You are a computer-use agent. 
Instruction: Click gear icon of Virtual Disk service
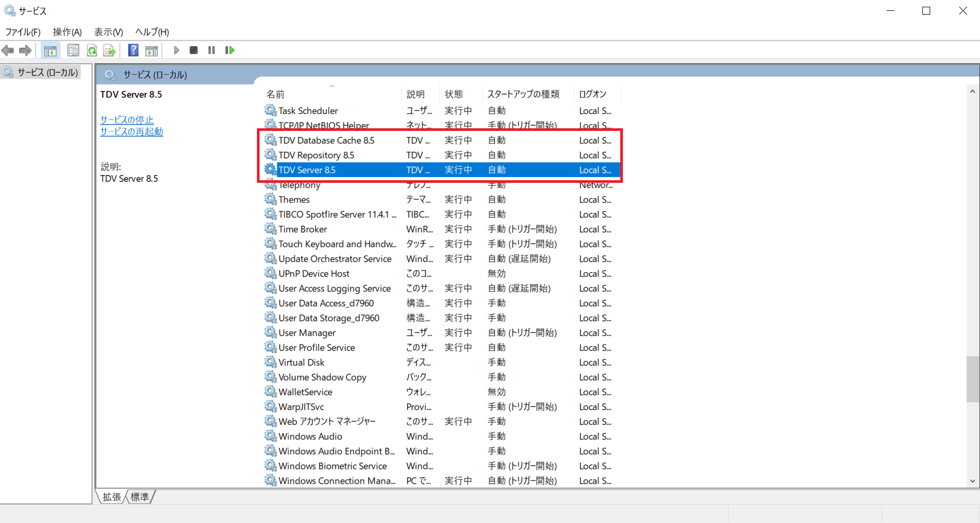270,362
